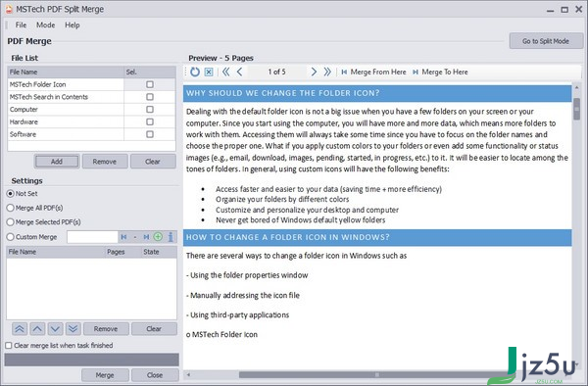588x386 pixels.
Task: Click the Merge button
Action: tap(105, 375)
